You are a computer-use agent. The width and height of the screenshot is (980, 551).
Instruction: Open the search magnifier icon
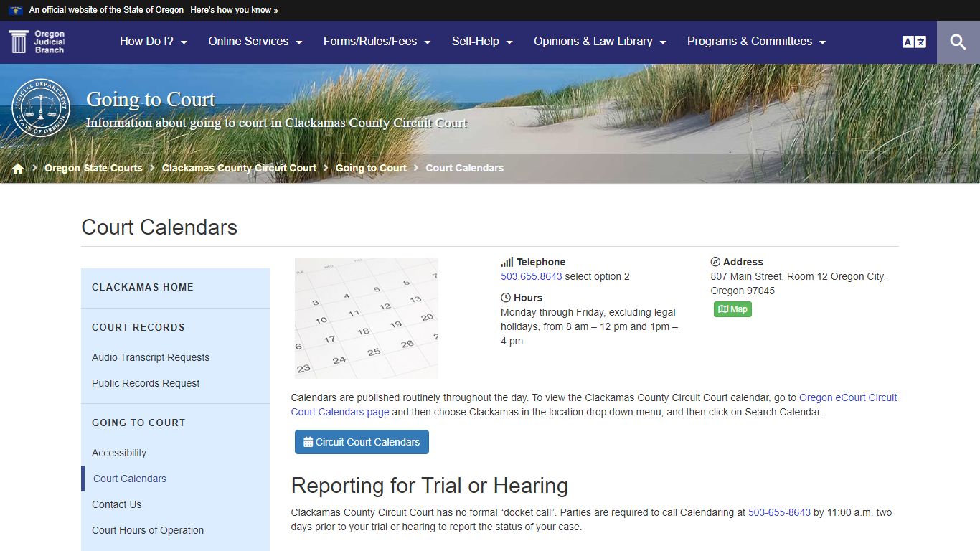pyautogui.click(x=958, y=42)
